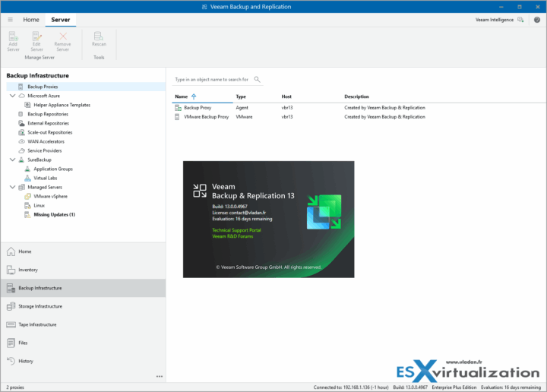
Task: Select the VMware Backup Proxy row
Action: [359, 117]
